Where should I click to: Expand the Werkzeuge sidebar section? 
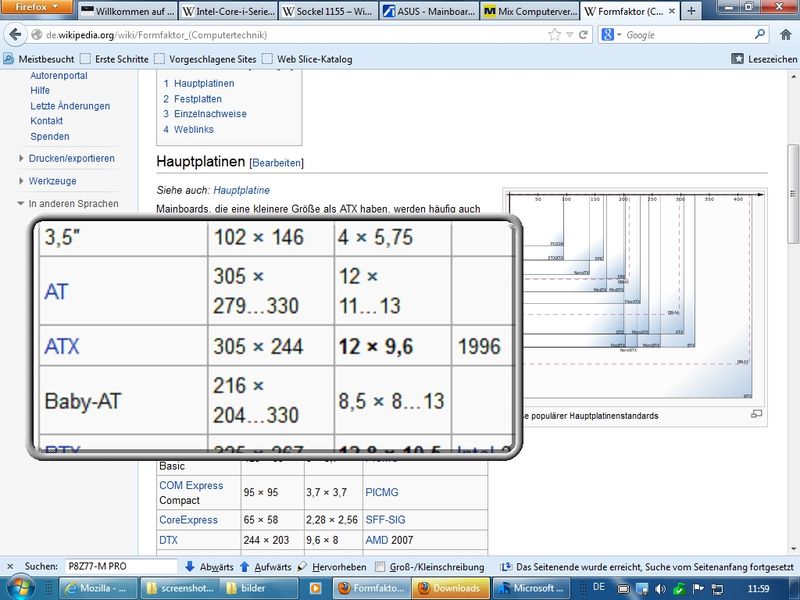tap(52, 181)
